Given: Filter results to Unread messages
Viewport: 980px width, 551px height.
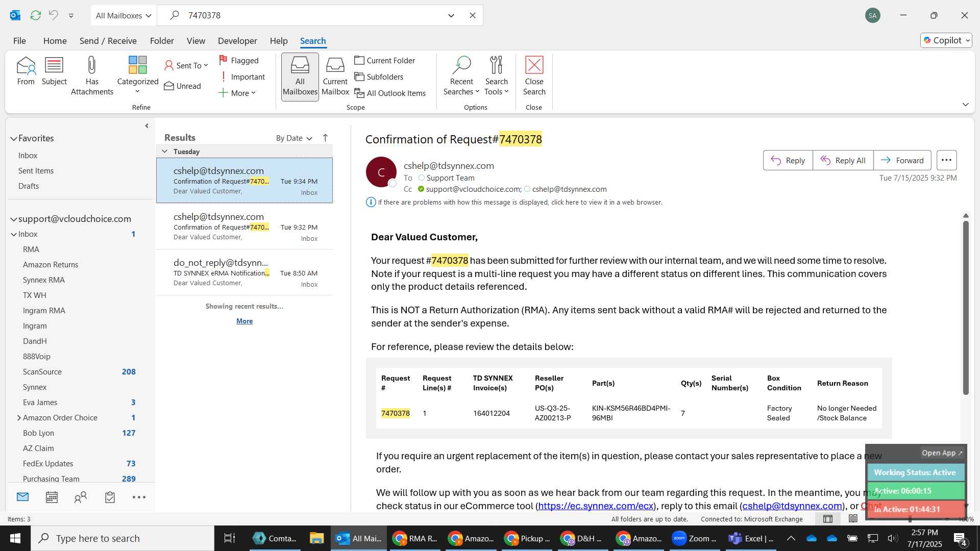Looking at the screenshot, I should point(183,86).
